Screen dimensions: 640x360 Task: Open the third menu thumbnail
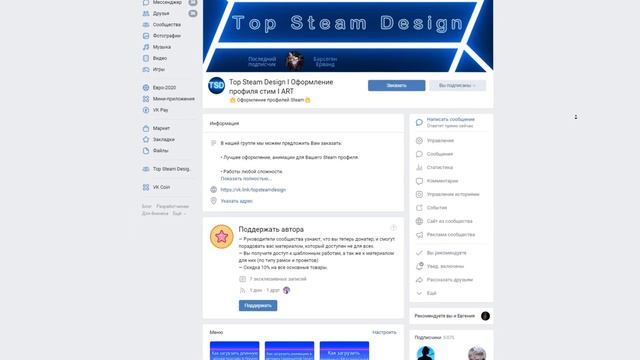point(344,351)
